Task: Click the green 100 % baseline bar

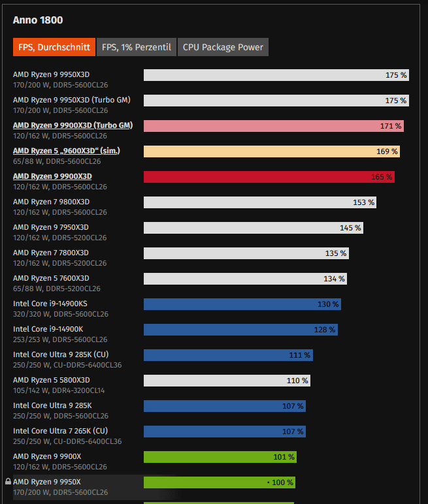Action: point(220,482)
